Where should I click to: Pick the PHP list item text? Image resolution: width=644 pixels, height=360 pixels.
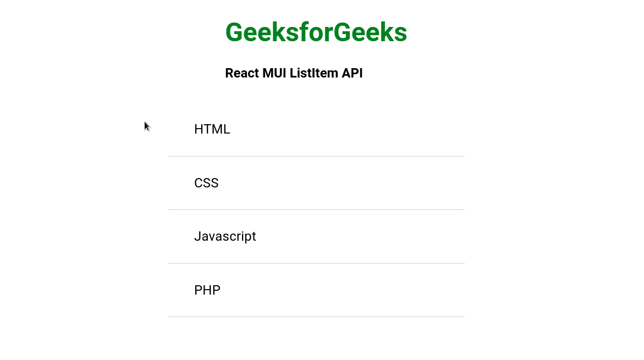pyautogui.click(x=207, y=290)
